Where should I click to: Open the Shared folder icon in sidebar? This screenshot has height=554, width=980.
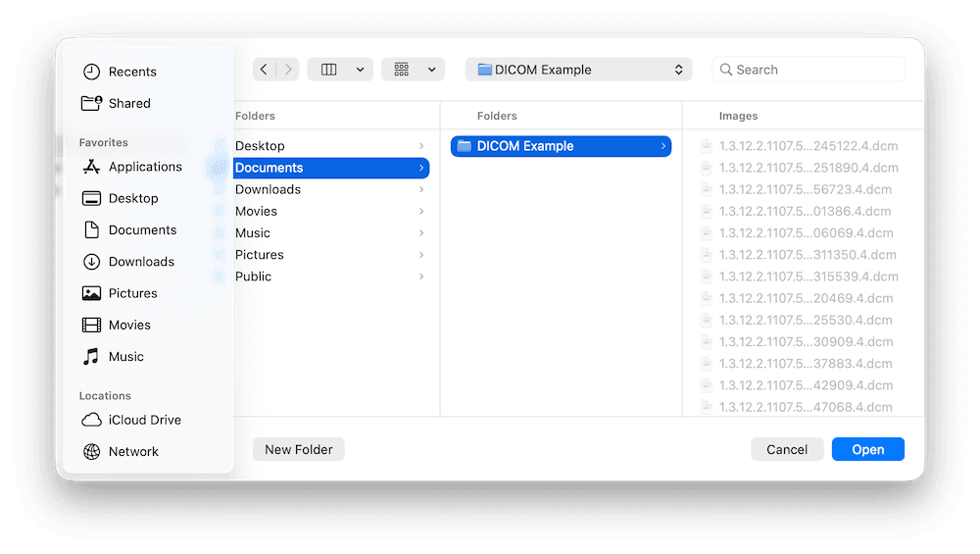(x=91, y=103)
